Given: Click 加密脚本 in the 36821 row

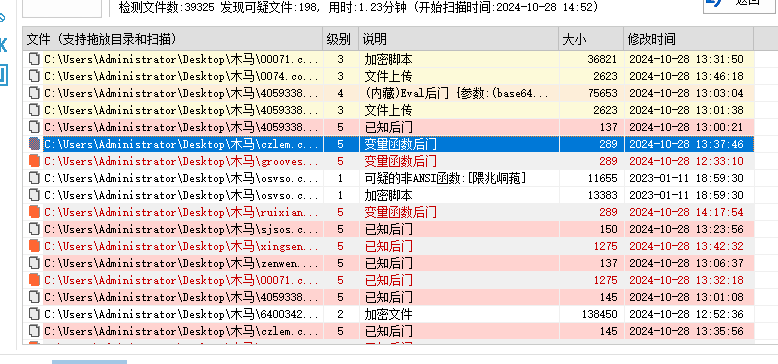Looking at the screenshot, I should point(389,59).
